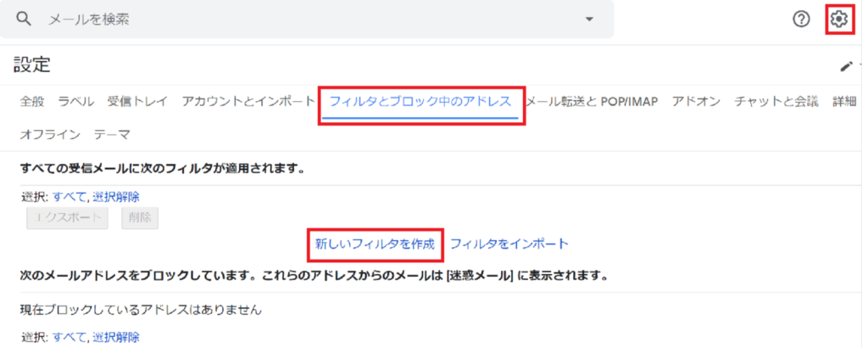868x348 pixels.
Task: Open the 受信トレイ settings tab
Action: (x=137, y=102)
